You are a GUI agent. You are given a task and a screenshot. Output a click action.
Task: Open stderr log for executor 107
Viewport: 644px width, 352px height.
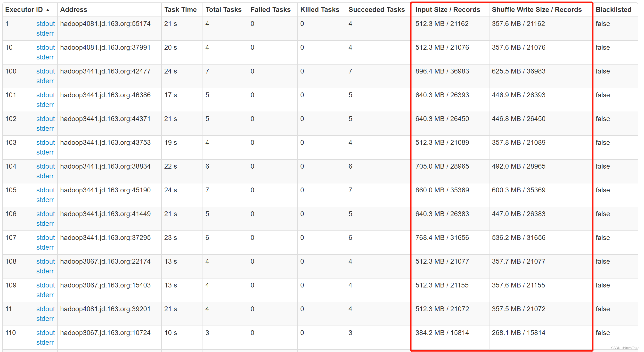click(45, 247)
